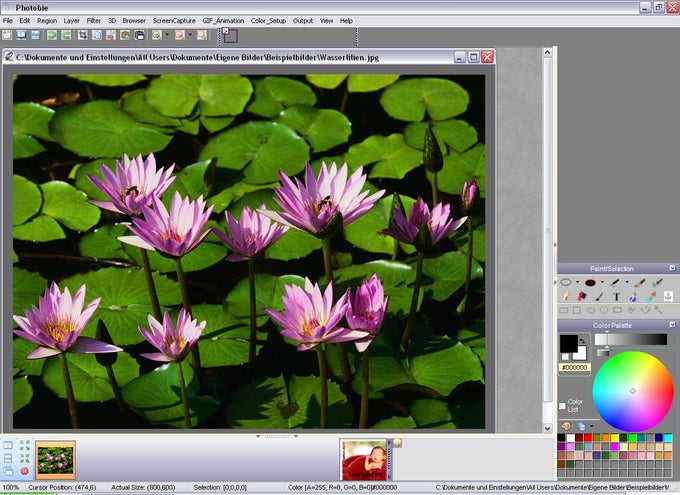Open the Zoom in dropdown arrow
The image size is (680, 495).
(167, 35)
